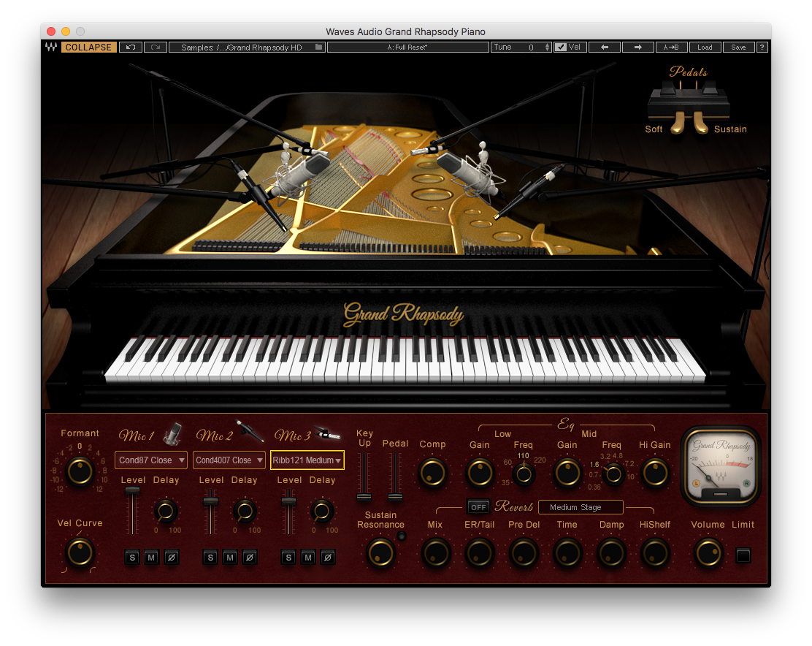Viewport: 812px width, 646px height.
Task: Click the redo arrow button
Action: click(156, 47)
